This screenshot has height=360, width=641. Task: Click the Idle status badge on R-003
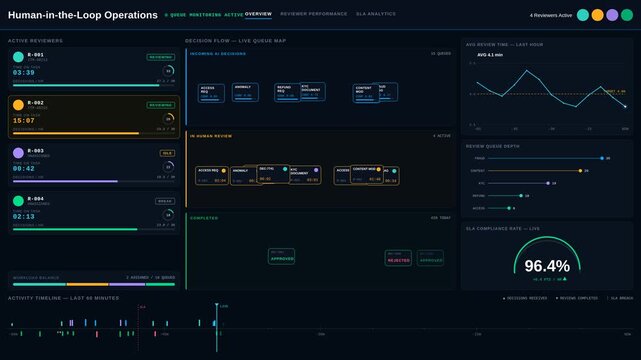point(167,153)
